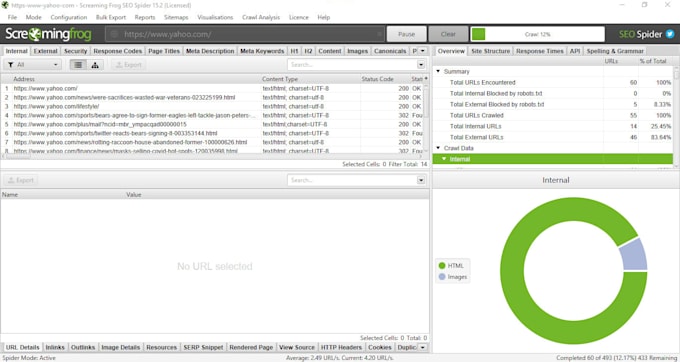Viewport: 680px width, 362px height.
Task: Open the Mode menu
Action: click(x=33, y=17)
